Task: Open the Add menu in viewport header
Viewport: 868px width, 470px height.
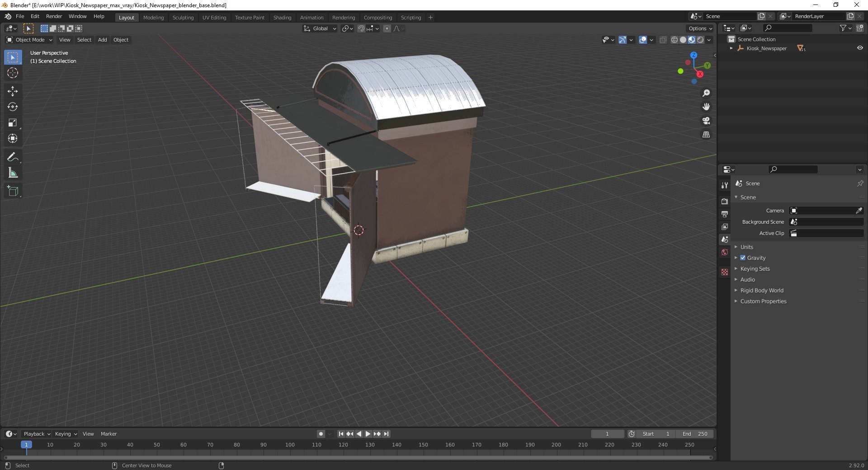Action: pos(103,40)
